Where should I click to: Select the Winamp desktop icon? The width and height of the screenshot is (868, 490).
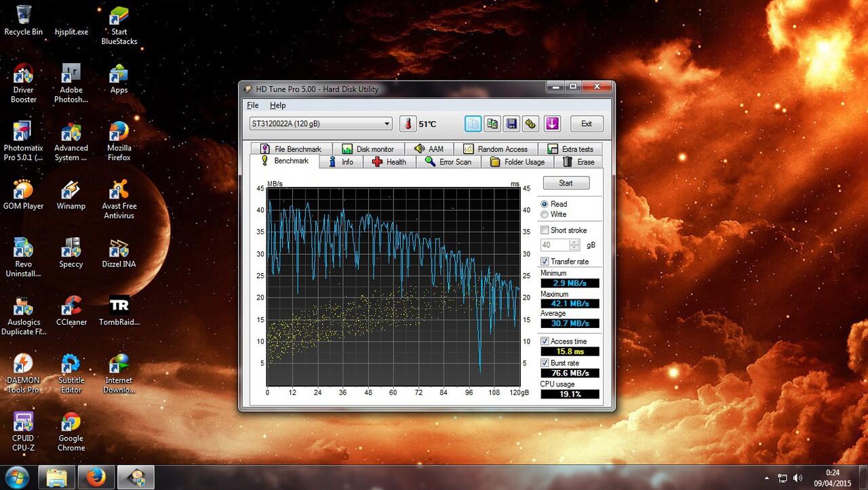(71, 195)
